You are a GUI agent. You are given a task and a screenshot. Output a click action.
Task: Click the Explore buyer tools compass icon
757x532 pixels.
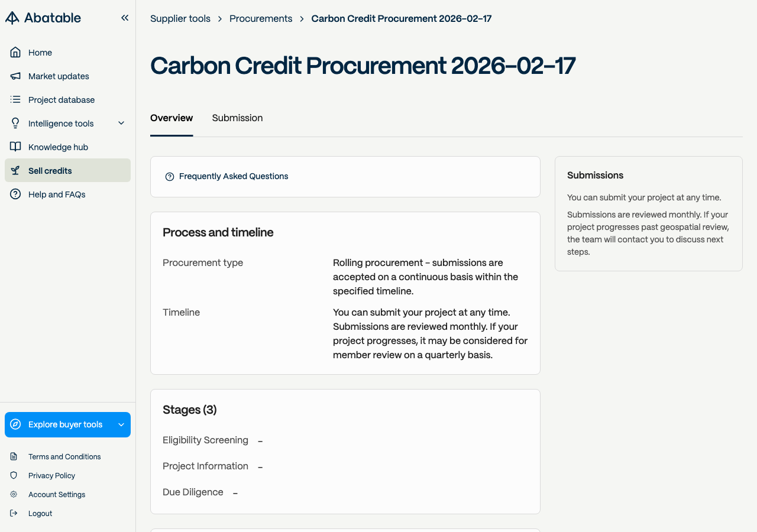(15, 424)
